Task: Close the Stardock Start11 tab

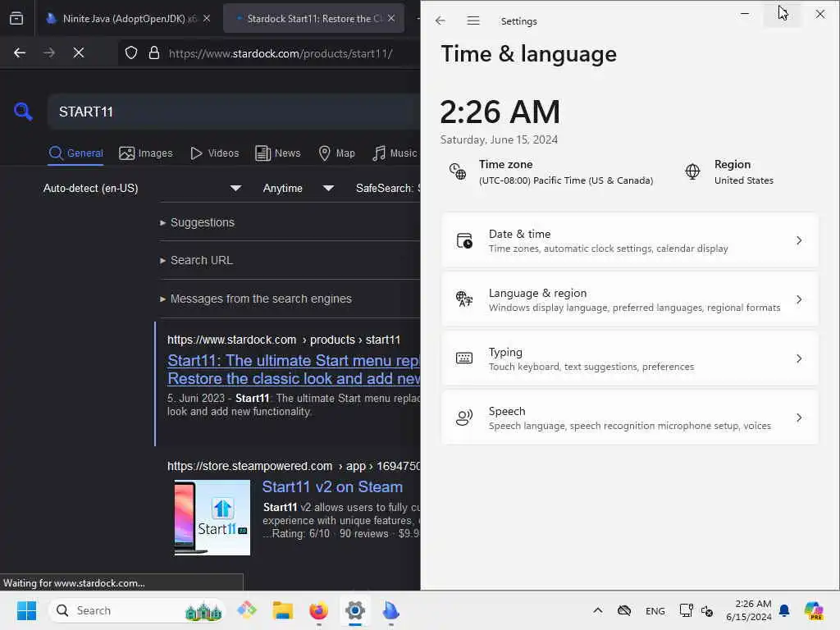Action: coord(391,19)
